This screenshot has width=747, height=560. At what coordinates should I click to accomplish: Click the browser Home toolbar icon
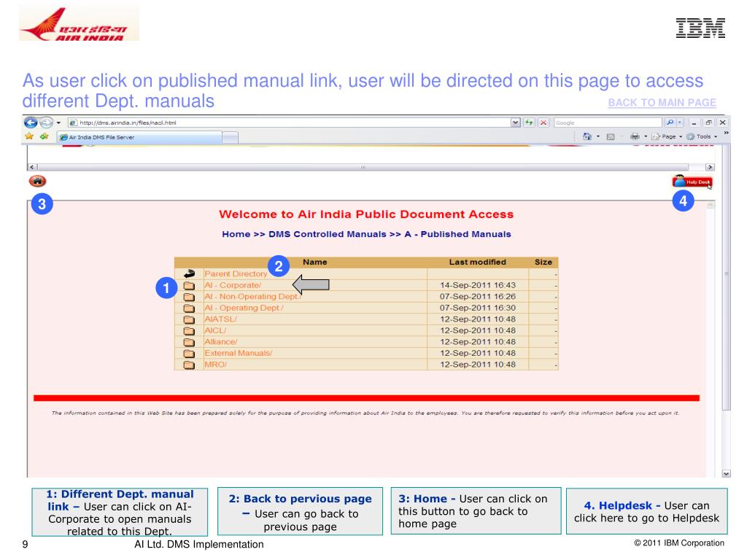[x=587, y=136]
